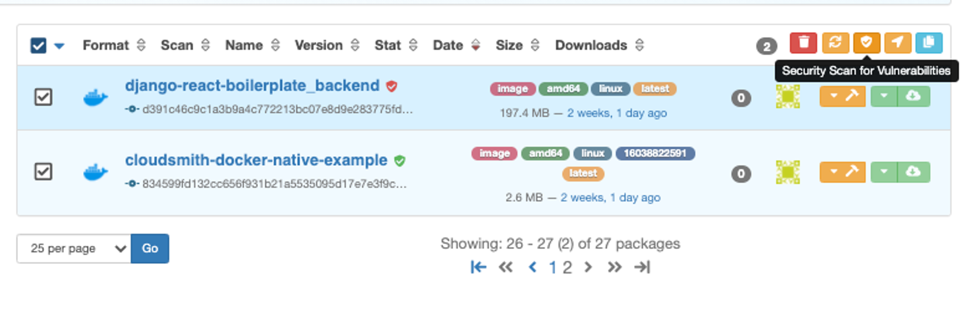Click the download cloud icon for cloudsmith-docker-native-example
The height and width of the screenshot is (333, 980).
tap(913, 172)
